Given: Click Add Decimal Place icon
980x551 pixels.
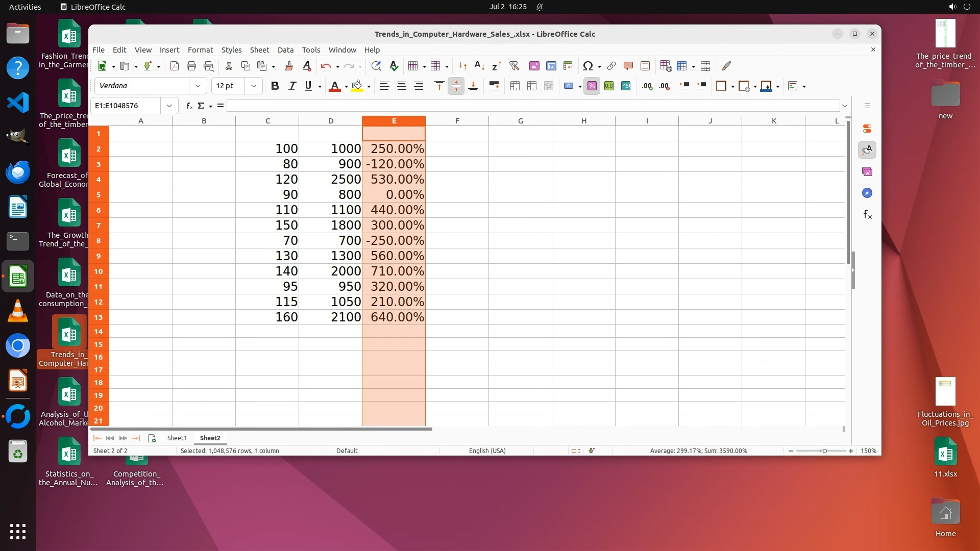Looking at the screenshot, I should coord(647,86).
